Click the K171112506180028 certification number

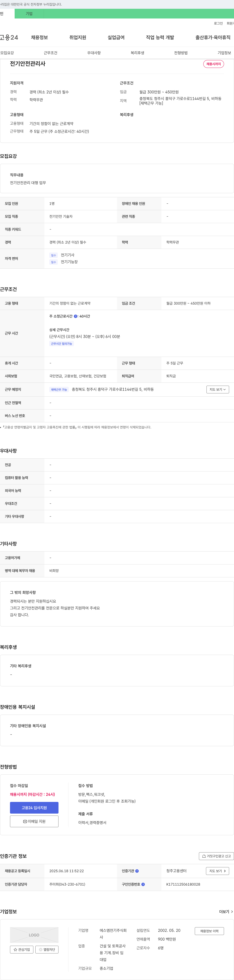(183, 884)
